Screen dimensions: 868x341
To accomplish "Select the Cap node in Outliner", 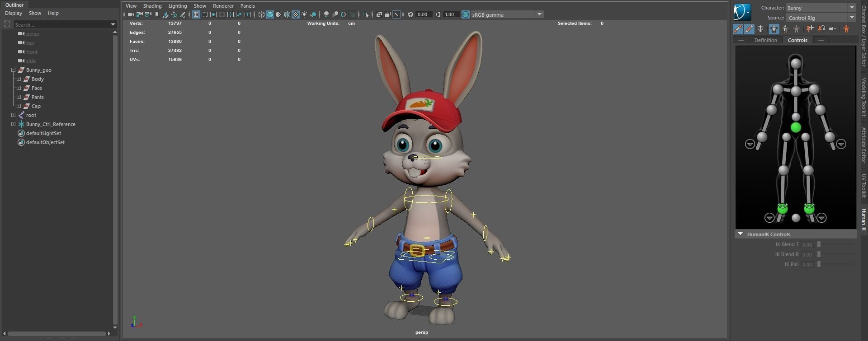I will tap(36, 106).
